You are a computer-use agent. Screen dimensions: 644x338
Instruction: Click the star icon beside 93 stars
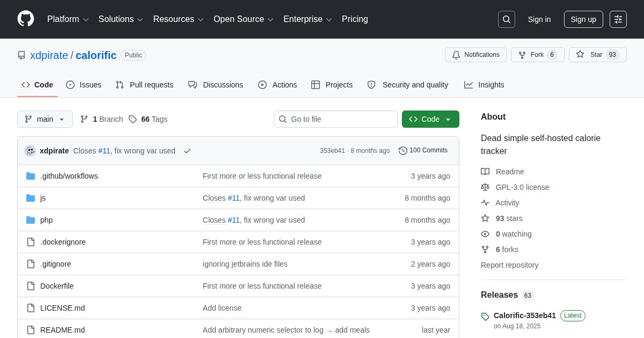click(485, 218)
